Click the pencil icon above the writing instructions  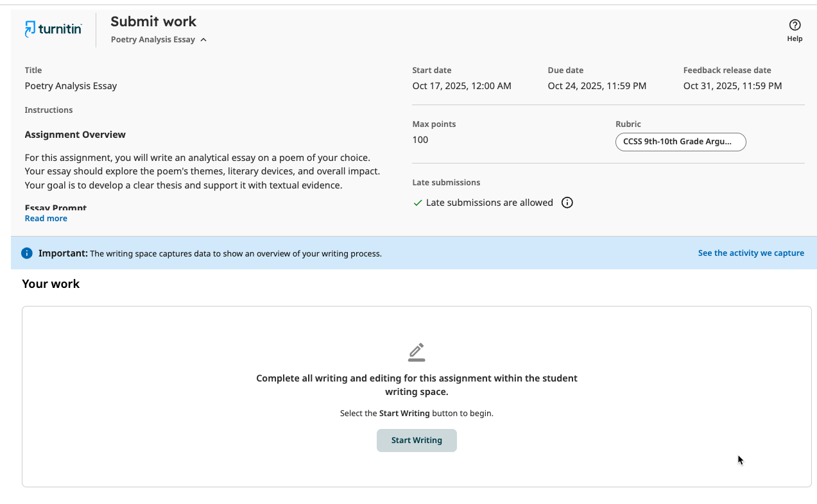417,351
